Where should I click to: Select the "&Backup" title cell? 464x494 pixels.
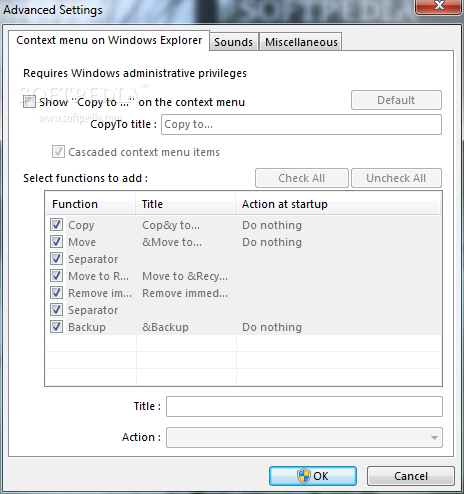pyautogui.click(x=165, y=327)
